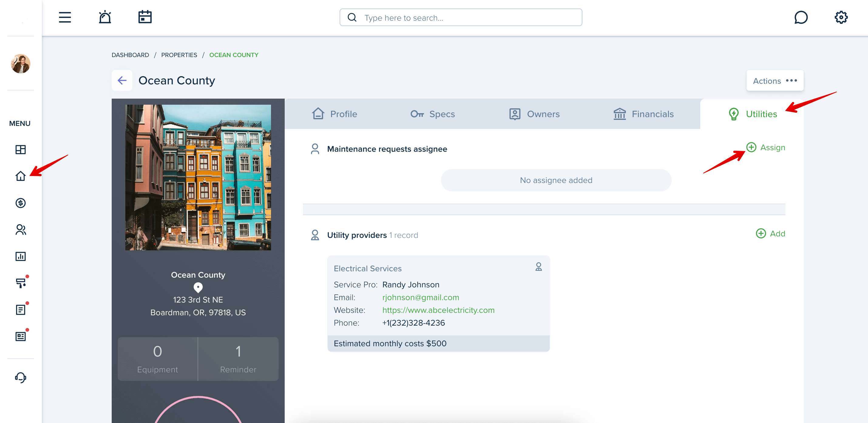Open the 1 Reminder counter
The height and width of the screenshot is (423, 868).
[238, 359]
